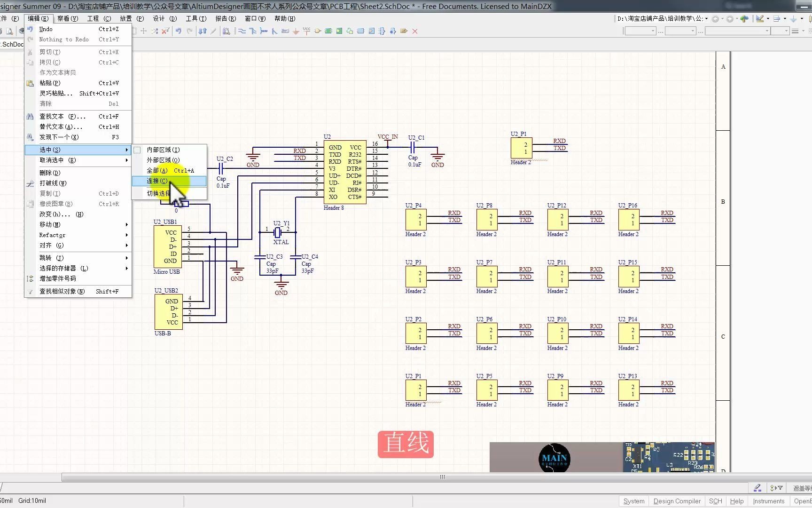Expand the 对齐(G) submenu
Image resolution: width=812 pixels, height=508 pixels.
[78, 245]
